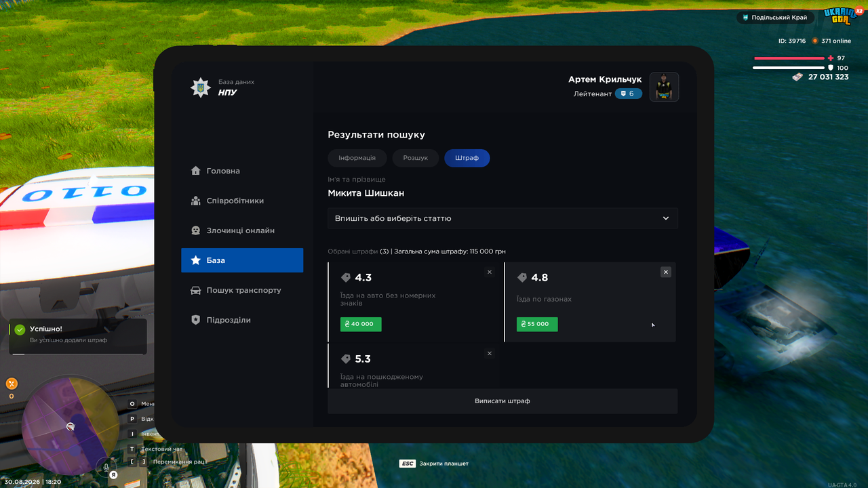Open the Співробітники menu section

point(242,201)
